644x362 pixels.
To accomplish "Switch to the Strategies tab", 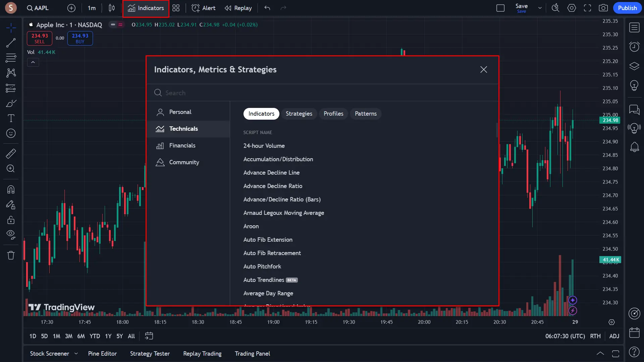I will pos(299,114).
